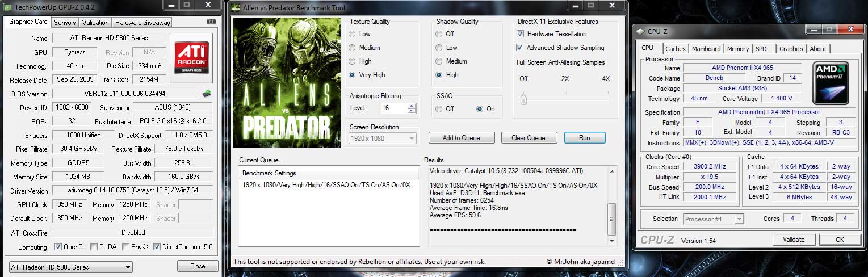Select the CPU tab in CPU-Z

tap(647, 48)
